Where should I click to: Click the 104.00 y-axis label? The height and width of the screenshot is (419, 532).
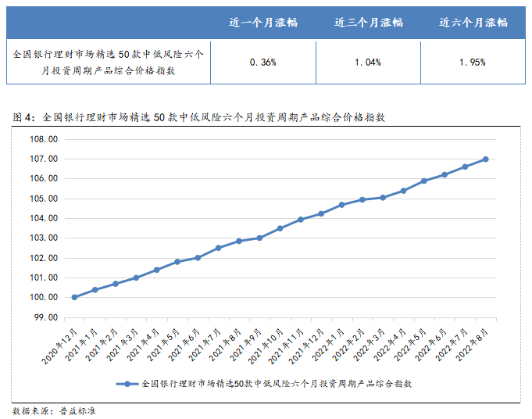pos(44,218)
